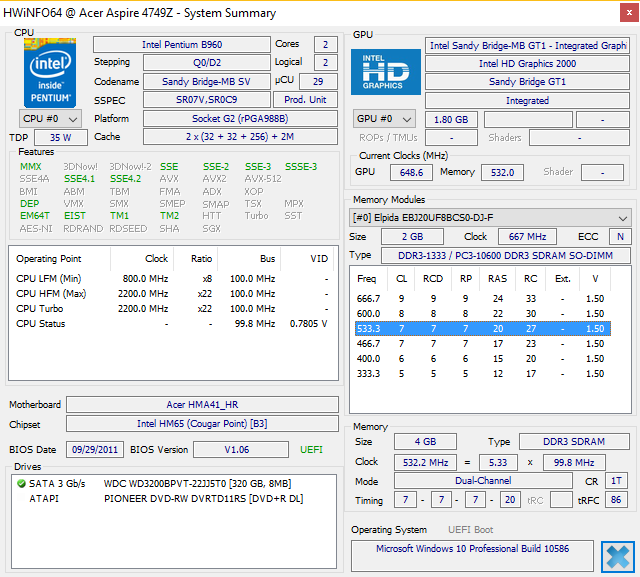Image resolution: width=640 pixels, height=577 pixels.
Task: Click the Prod. Unit button
Action: click(306, 100)
